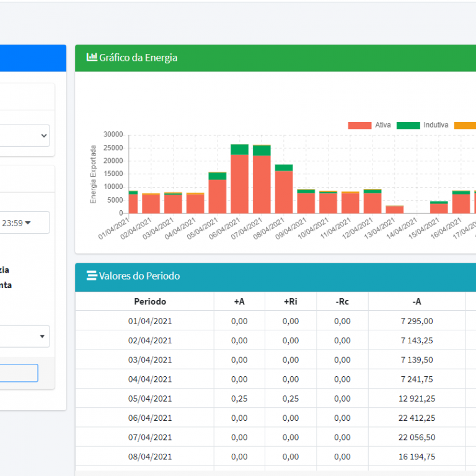Image resolution: width=476 pixels, height=476 pixels.
Task: Click the +Ri column header
Action: (x=291, y=302)
